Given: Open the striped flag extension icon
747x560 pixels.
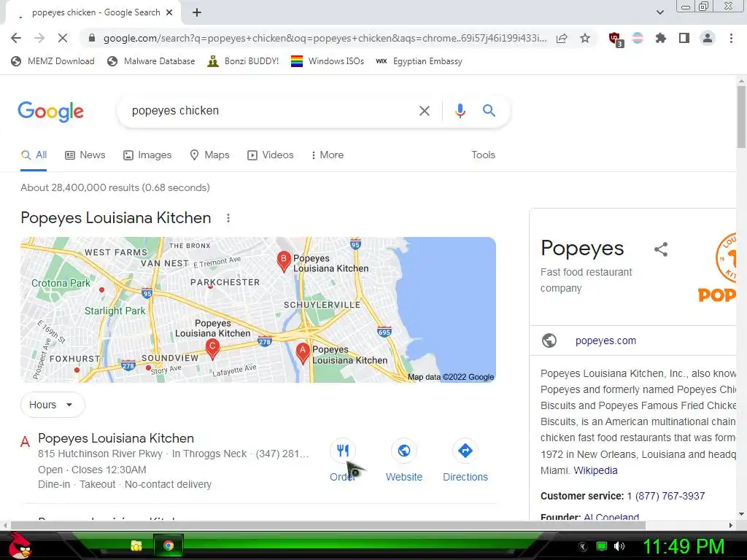Looking at the screenshot, I should point(638,38).
